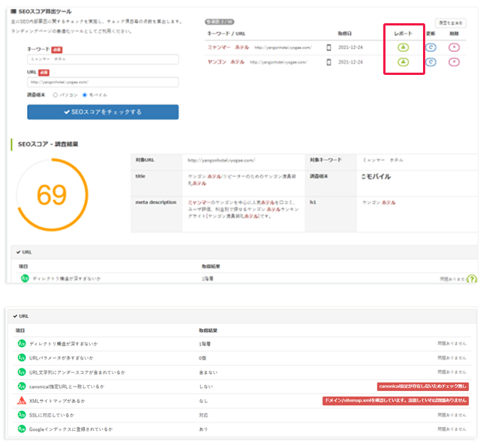The height and width of the screenshot is (448, 483).
Task: Refresh the ミャンマー ホテル history entry
Action: click(430, 47)
